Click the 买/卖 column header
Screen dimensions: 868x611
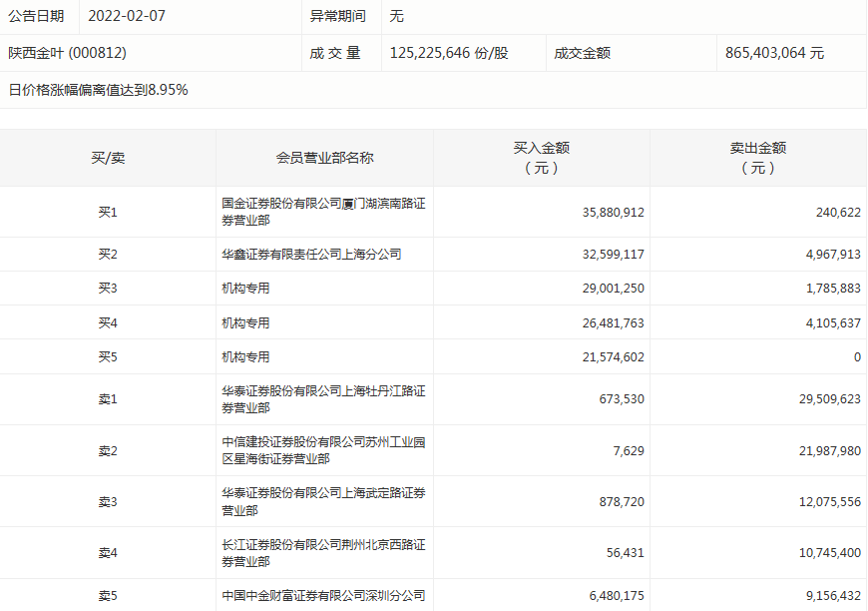point(108,158)
